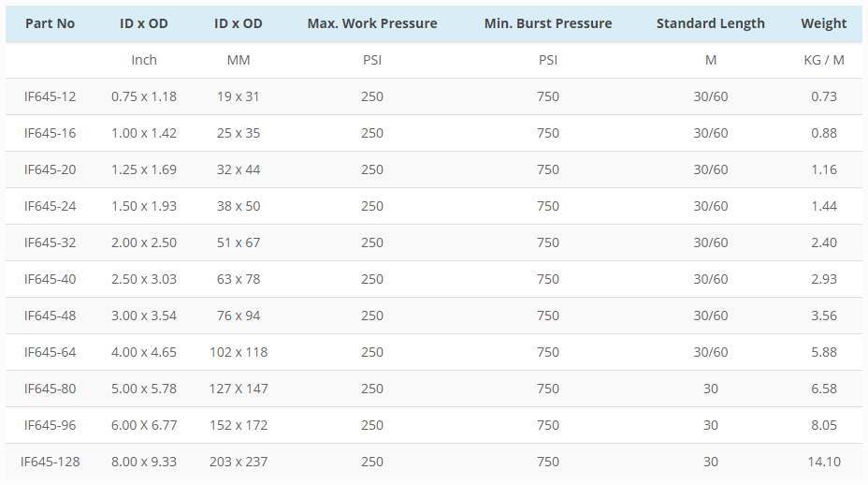Viewport: 868px width, 485px height.
Task: Select part number IF645-12
Action: tap(51, 96)
